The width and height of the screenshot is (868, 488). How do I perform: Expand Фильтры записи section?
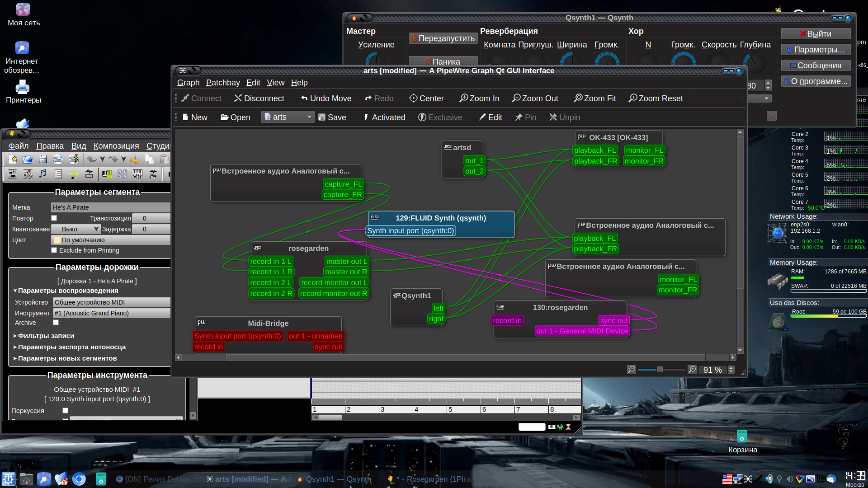click(46, 336)
